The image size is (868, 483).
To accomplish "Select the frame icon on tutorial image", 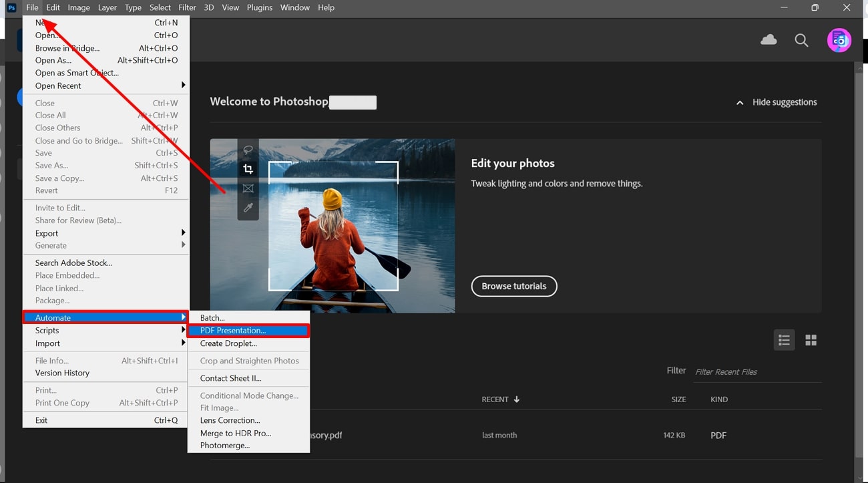I will [x=248, y=188].
